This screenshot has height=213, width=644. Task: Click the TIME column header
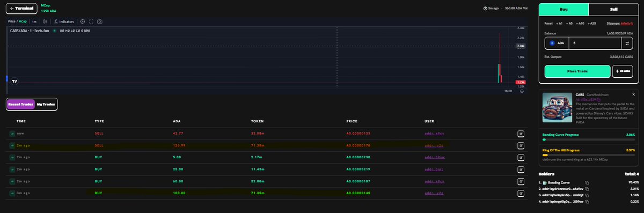[21, 121]
